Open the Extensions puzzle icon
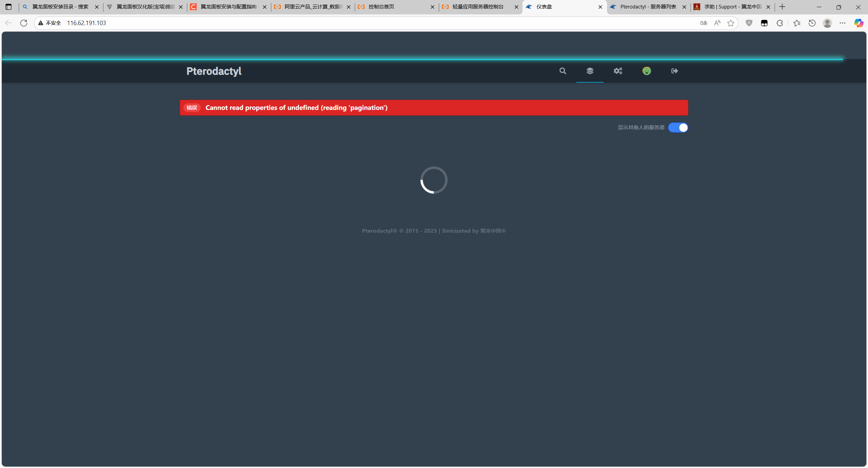The width and height of the screenshot is (868, 468). click(780, 23)
